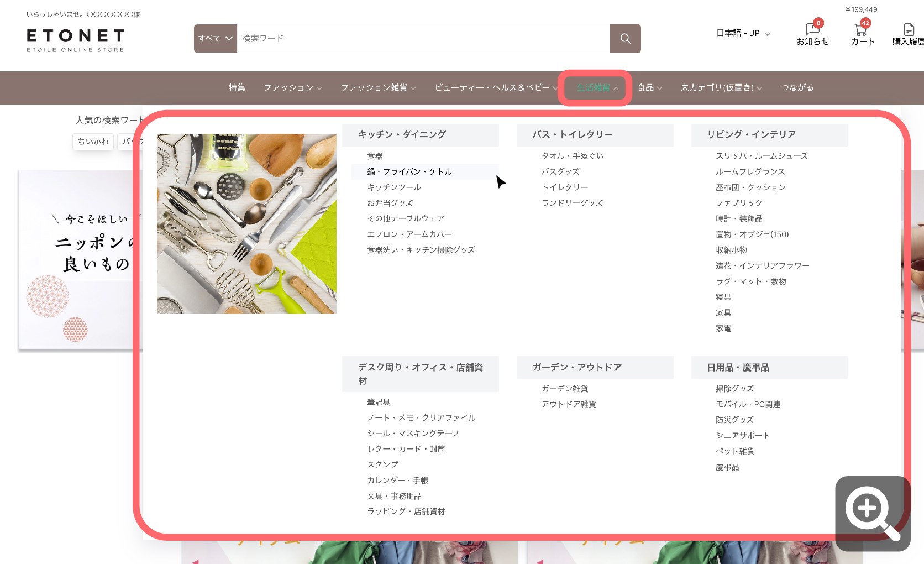Viewport: 924px width, 564px height.
Task: Select ラグ・マット・敷物
Action: [x=751, y=281]
